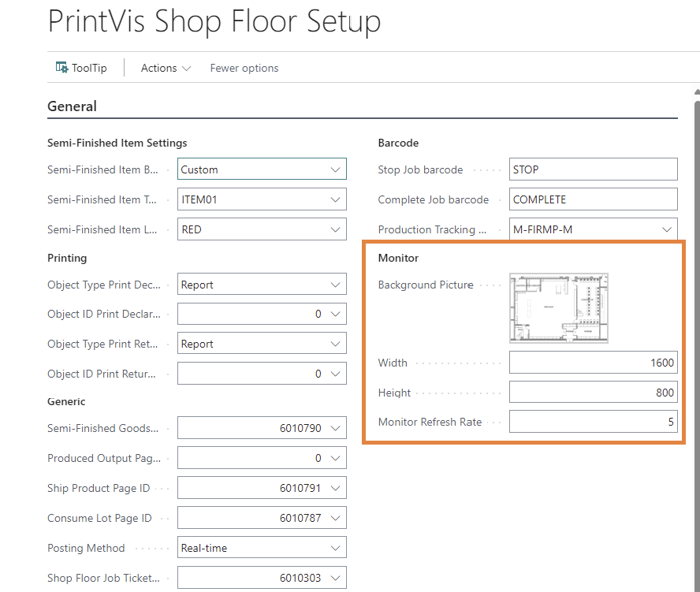Click Fewer options
Image resolution: width=700 pixels, height=592 pixels.
click(x=244, y=68)
